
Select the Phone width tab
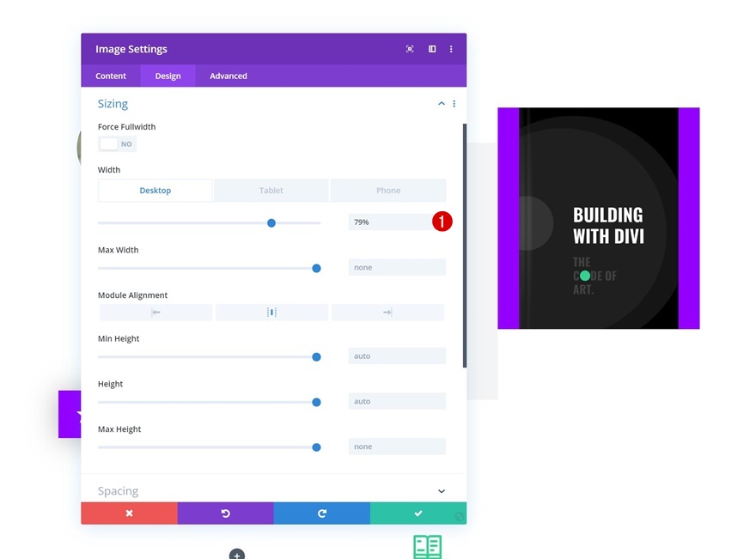[x=388, y=191]
